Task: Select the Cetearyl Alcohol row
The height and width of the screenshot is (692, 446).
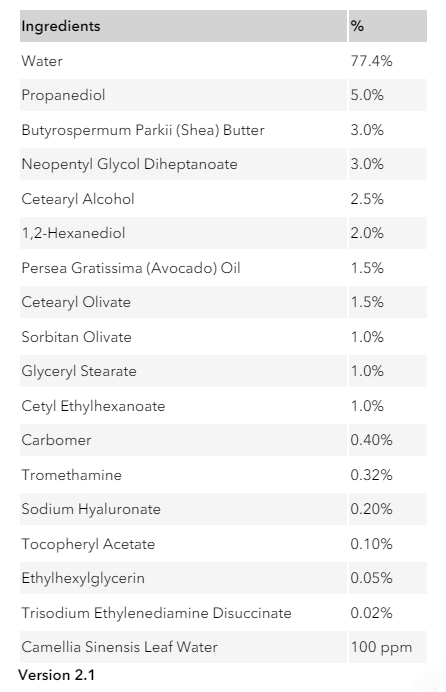Action: [223, 199]
